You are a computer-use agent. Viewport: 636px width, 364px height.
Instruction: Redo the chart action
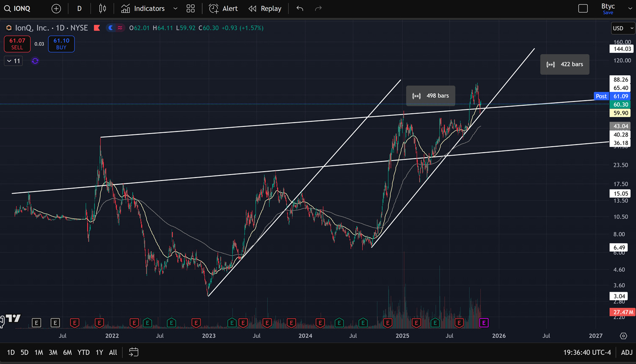click(x=318, y=8)
